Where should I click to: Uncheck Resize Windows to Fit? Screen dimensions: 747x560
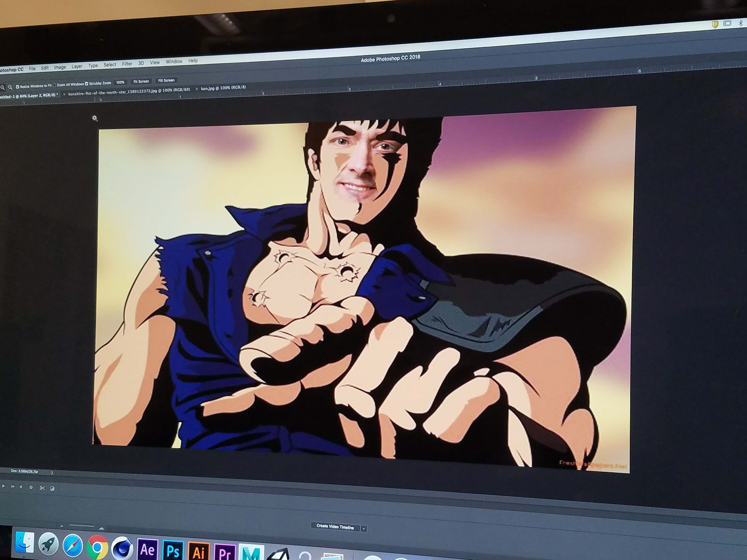(18, 87)
